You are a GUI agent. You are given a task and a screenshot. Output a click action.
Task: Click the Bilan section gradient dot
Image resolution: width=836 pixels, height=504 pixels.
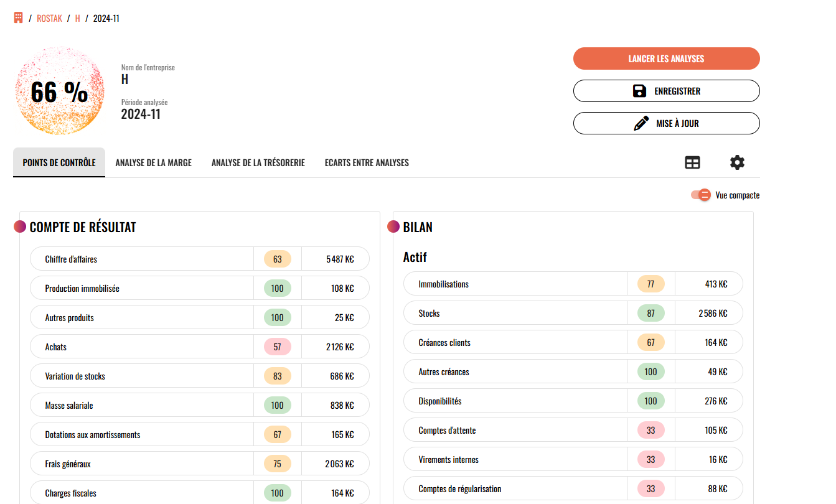[x=393, y=227]
